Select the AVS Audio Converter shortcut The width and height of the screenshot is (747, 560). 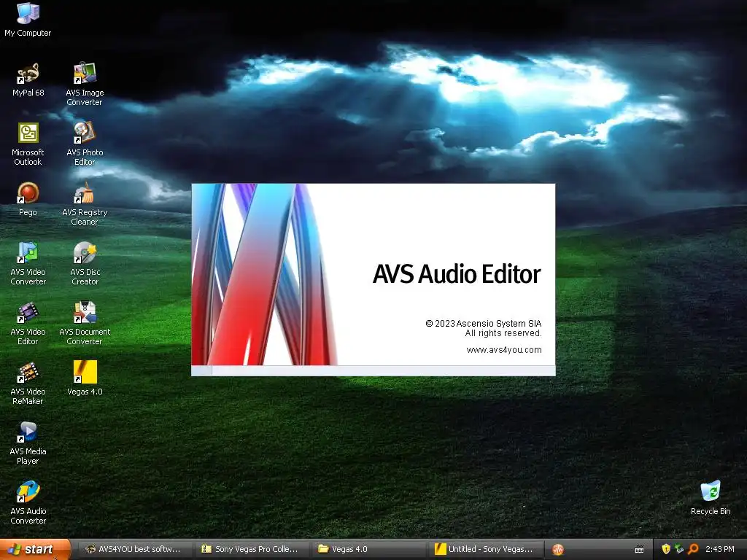tap(28, 503)
